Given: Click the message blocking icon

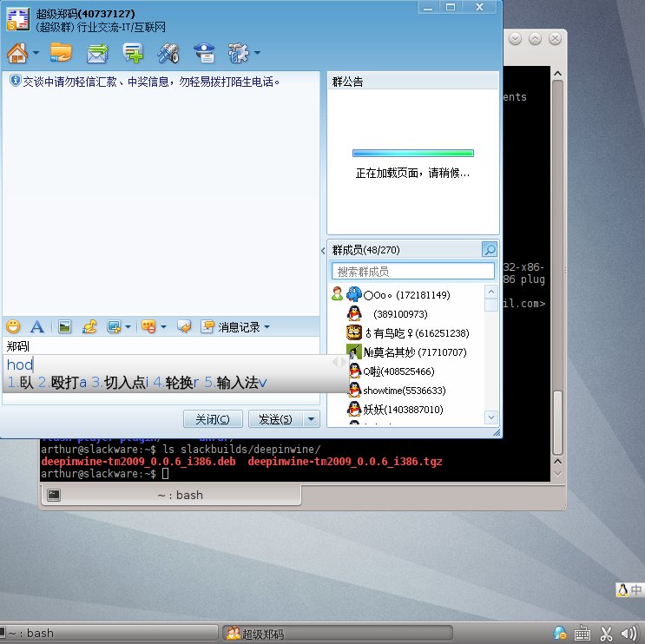Looking at the screenshot, I should point(148,327).
